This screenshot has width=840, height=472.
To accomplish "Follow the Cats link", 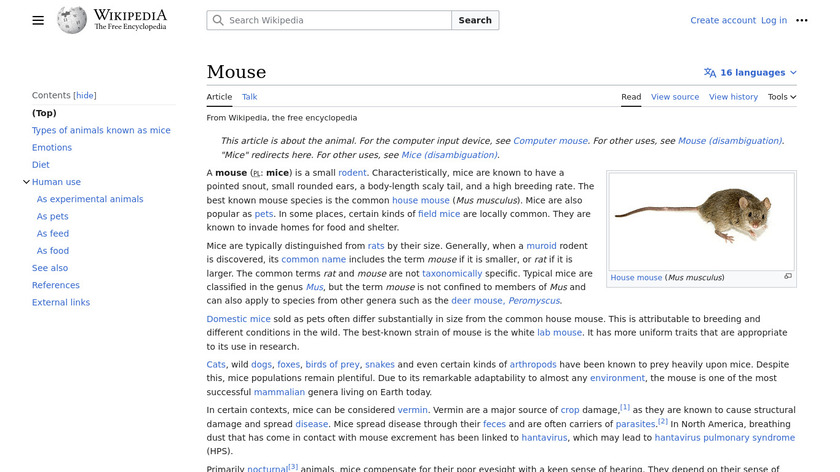I will tap(216, 364).
